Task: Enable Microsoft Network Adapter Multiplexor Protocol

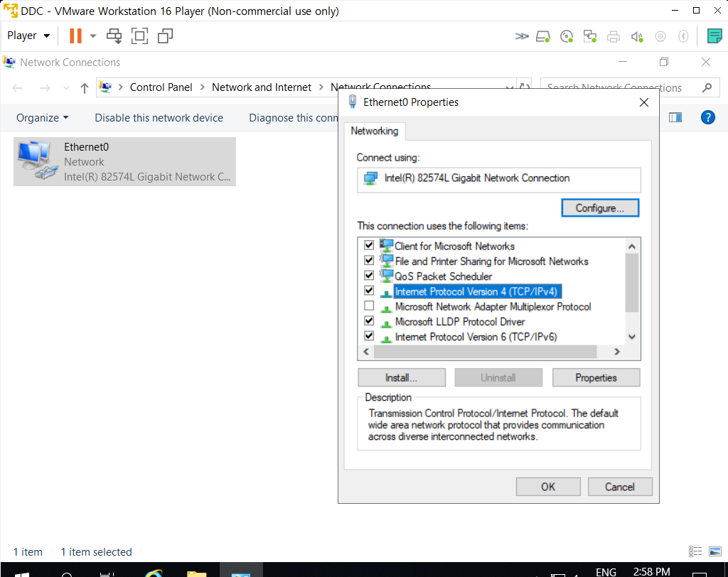Action: click(369, 306)
